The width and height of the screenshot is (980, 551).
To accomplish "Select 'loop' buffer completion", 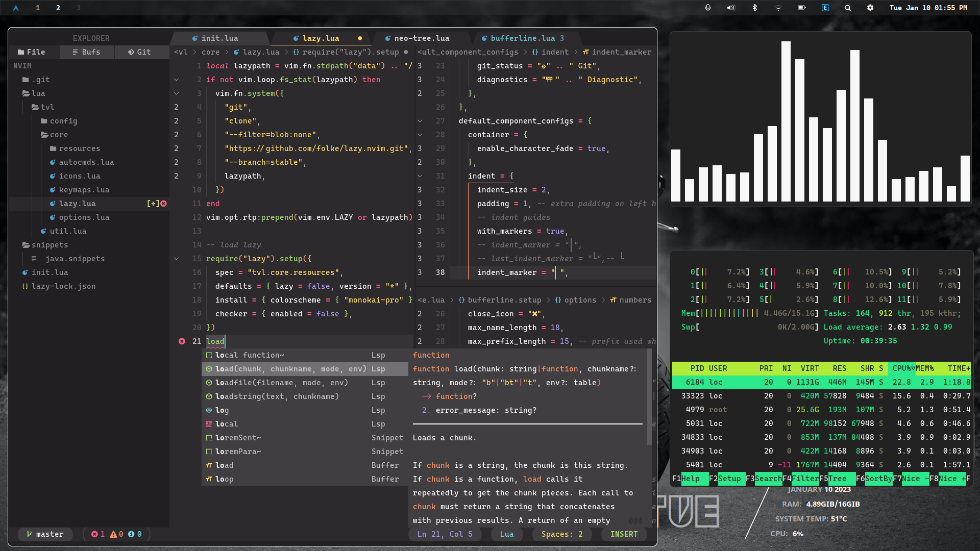I will point(305,479).
